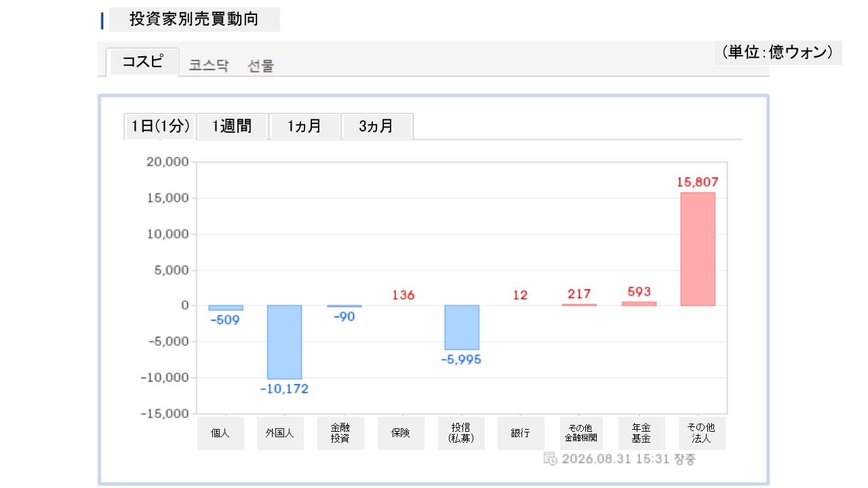Click the 個人 category label

click(x=220, y=433)
